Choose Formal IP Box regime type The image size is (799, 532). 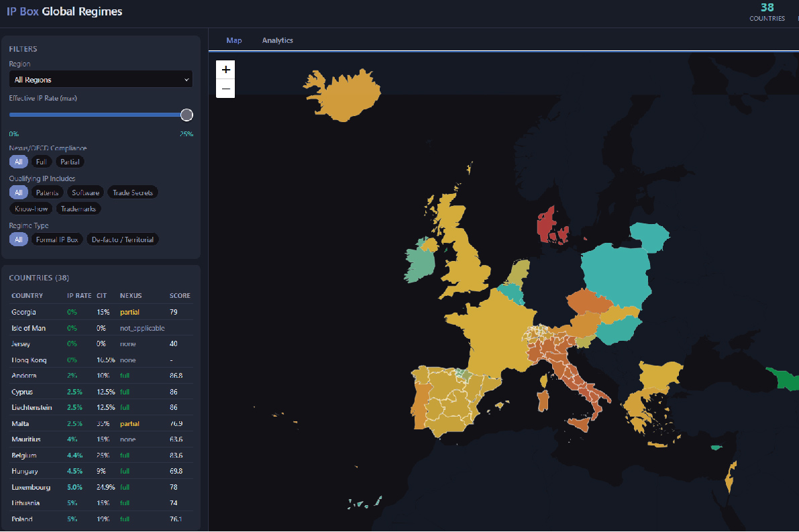coord(57,240)
